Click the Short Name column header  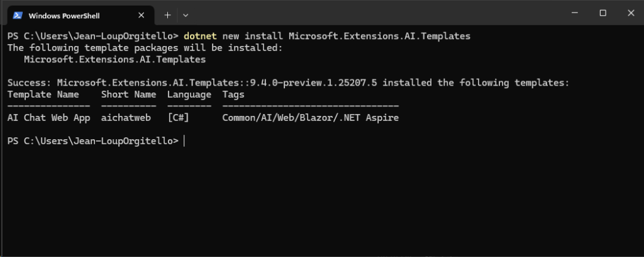[129, 94]
